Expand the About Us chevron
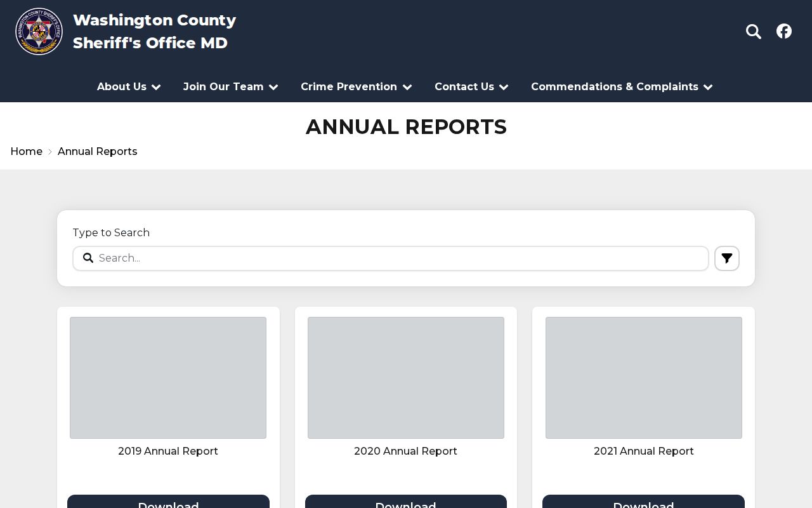This screenshot has height=508, width=812. point(156,88)
